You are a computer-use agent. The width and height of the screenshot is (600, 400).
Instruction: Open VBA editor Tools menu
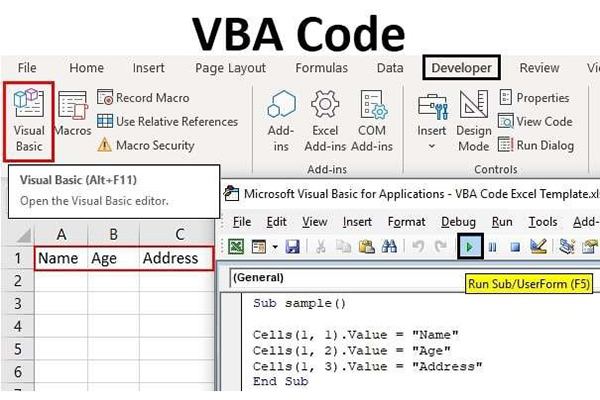click(543, 222)
